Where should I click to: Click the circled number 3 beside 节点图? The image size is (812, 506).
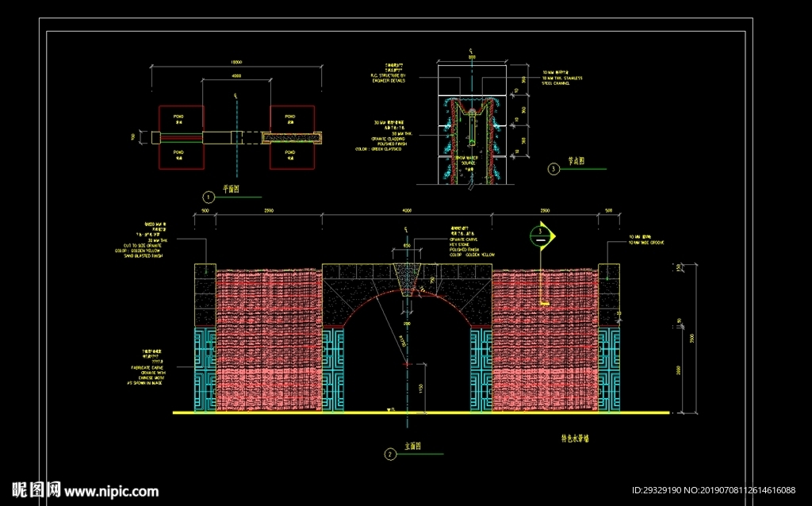pos(553,169)
